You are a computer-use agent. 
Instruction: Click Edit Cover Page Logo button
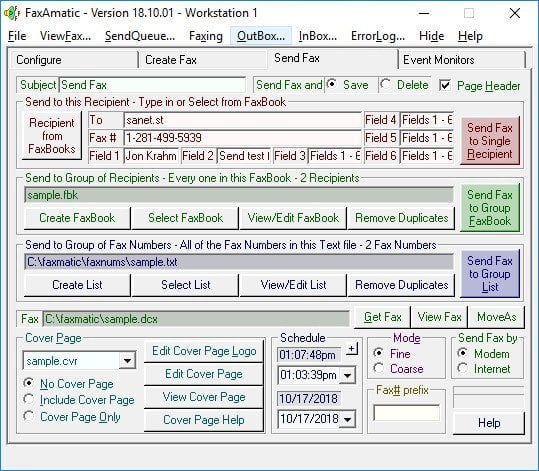tap(204, 351)
